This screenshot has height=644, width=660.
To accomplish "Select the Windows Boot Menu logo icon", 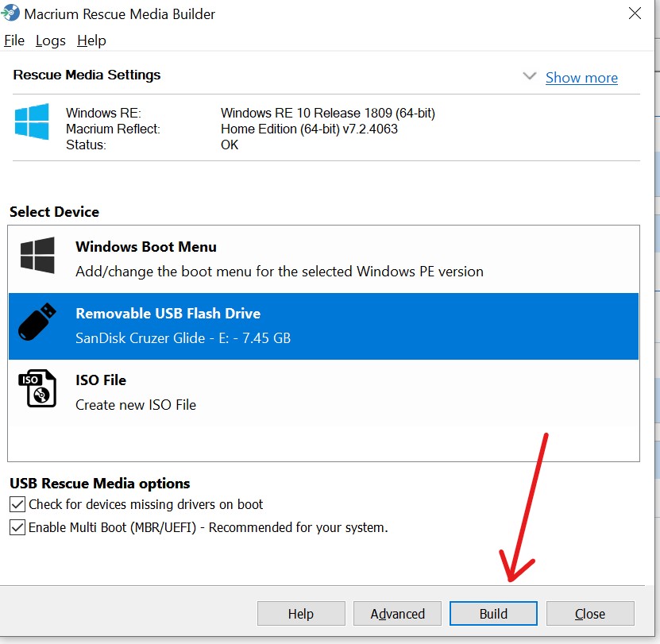I will point(37,255).
